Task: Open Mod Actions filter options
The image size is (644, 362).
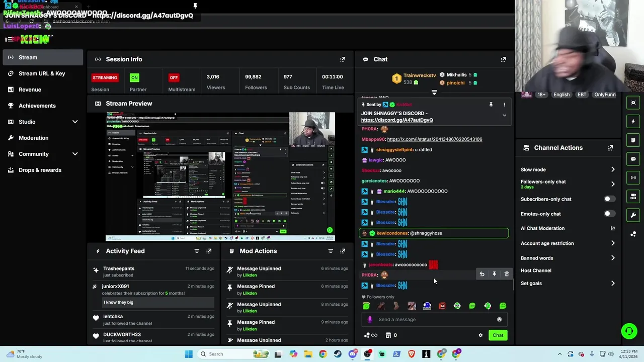Action: tap(331, 251)
